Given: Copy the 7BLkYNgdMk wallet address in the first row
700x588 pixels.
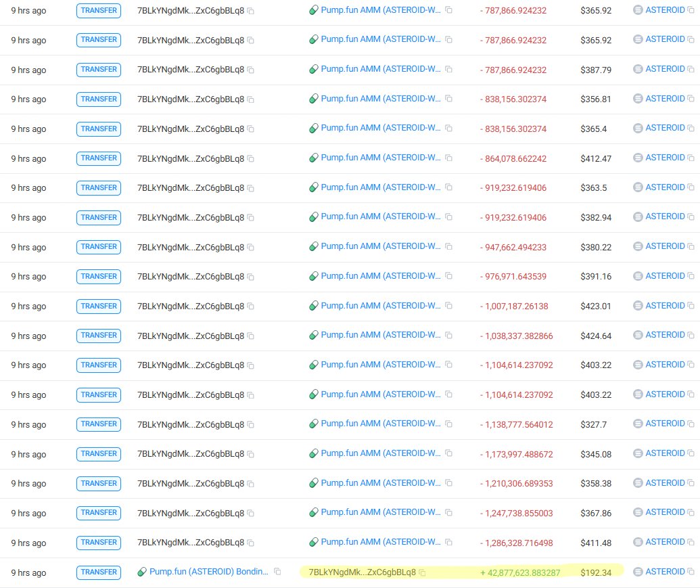Looking at the screenshot, I should [x=251, y=10].
